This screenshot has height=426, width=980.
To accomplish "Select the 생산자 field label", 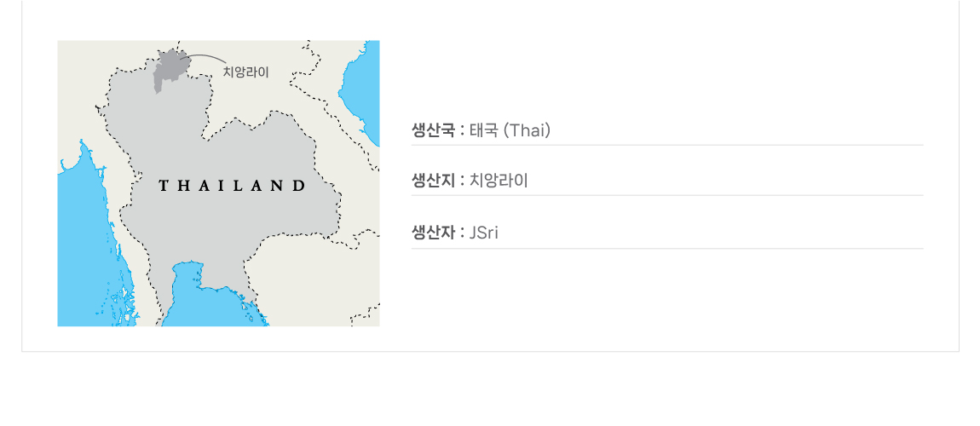I will (x=433, y=233).
